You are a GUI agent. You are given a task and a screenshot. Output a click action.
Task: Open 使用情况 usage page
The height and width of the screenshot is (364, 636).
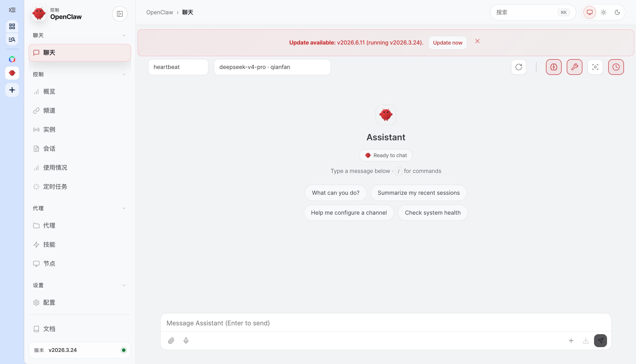[80, 168]
